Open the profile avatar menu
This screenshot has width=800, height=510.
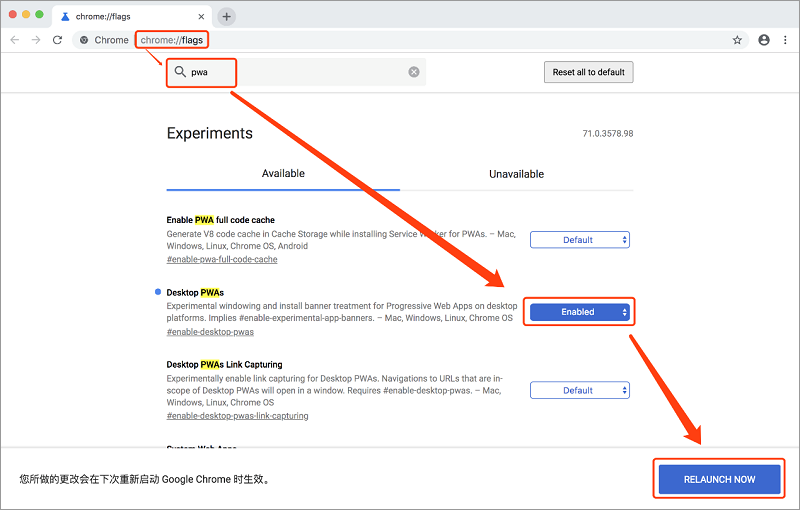tap(764, 40)
